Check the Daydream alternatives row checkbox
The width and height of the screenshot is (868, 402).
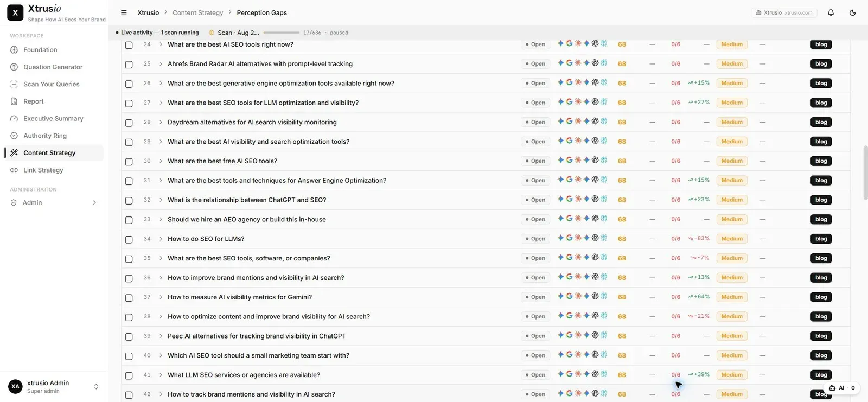(129, 123)
